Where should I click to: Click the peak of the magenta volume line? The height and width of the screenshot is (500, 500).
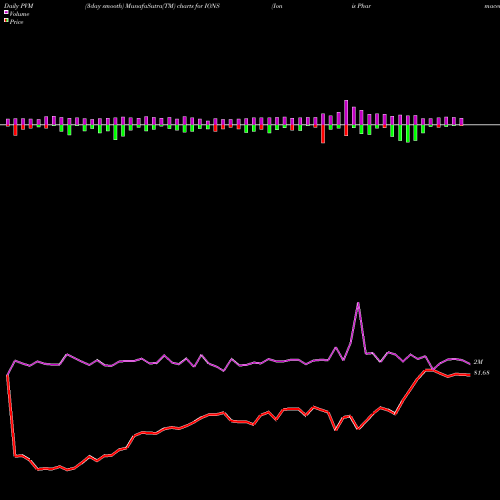click(358, 303)
